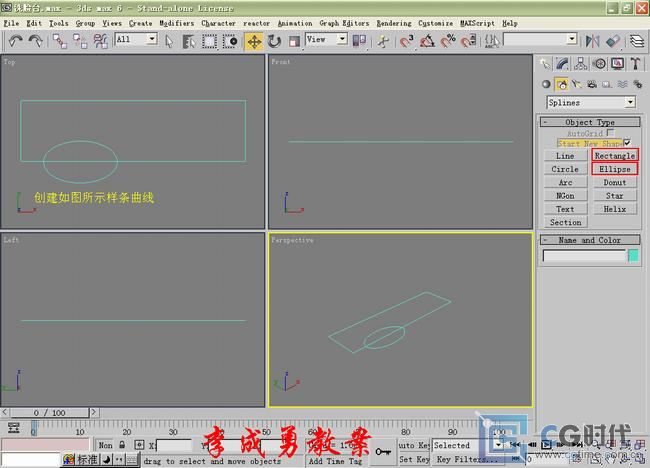650x468 pixels.
Task: Click the Helix spline button
Action: click(615, 209)
